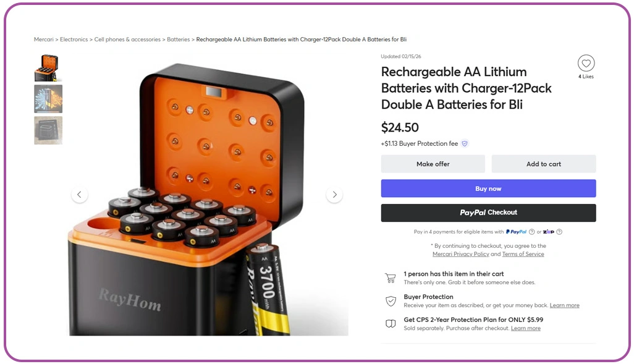Select the second splash-and-fire thumbnail
This screenshot has height=364, width=634.
click(48, 99)
